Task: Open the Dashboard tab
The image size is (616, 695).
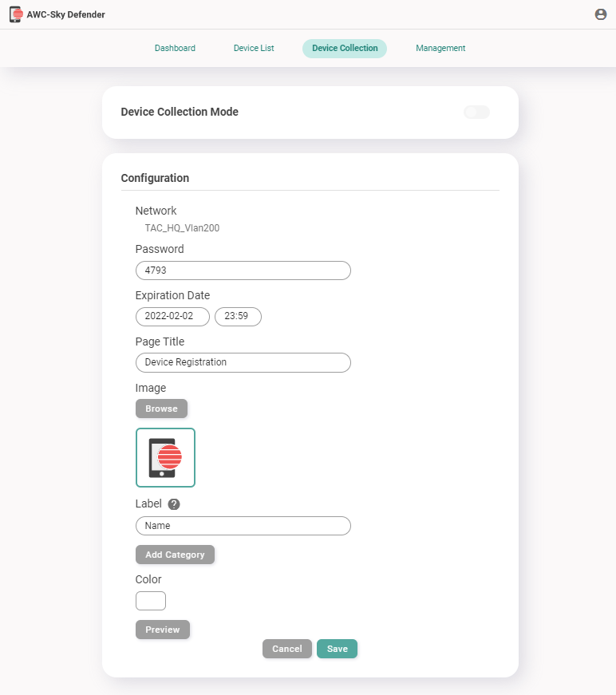Action: (175, 48)
